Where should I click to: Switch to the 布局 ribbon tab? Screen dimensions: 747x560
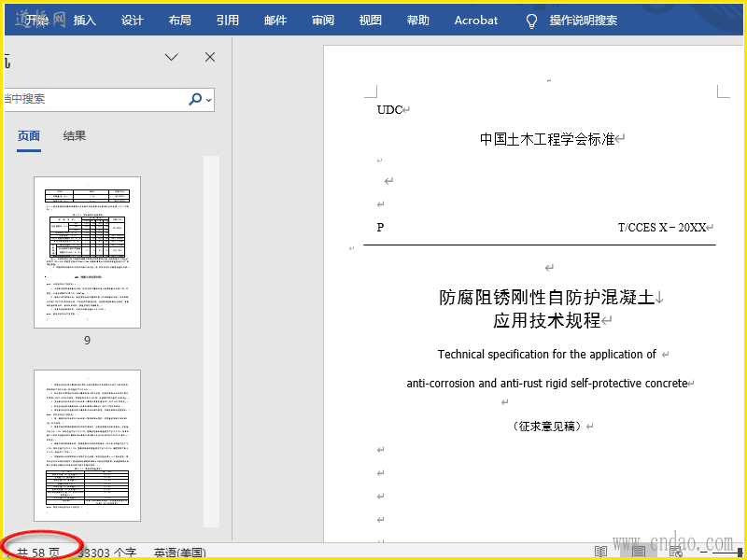(x=179, y=20)
